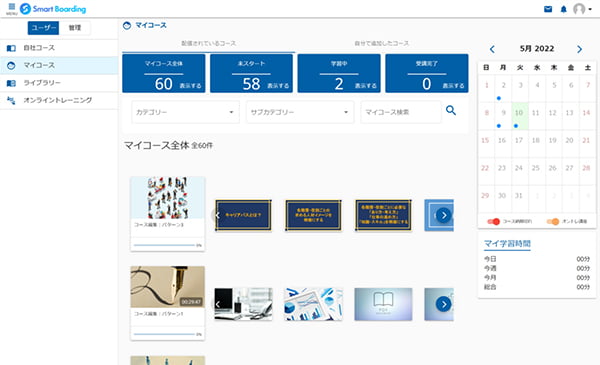Open the サブカテゴリー dropdown
The width and height of the screenshot is (600, 365).
300,112
